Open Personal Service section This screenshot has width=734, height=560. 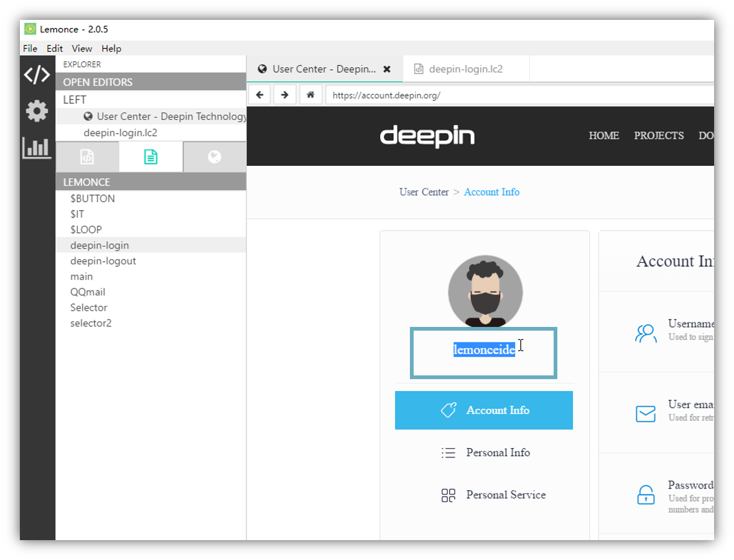coord(506,495)
